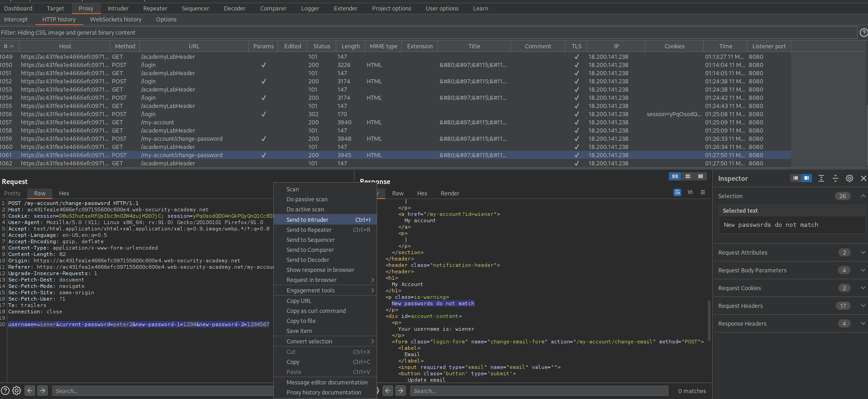Select history row 1059 change-password
This screenshot has width=868, height=399.
pos(395,138)
